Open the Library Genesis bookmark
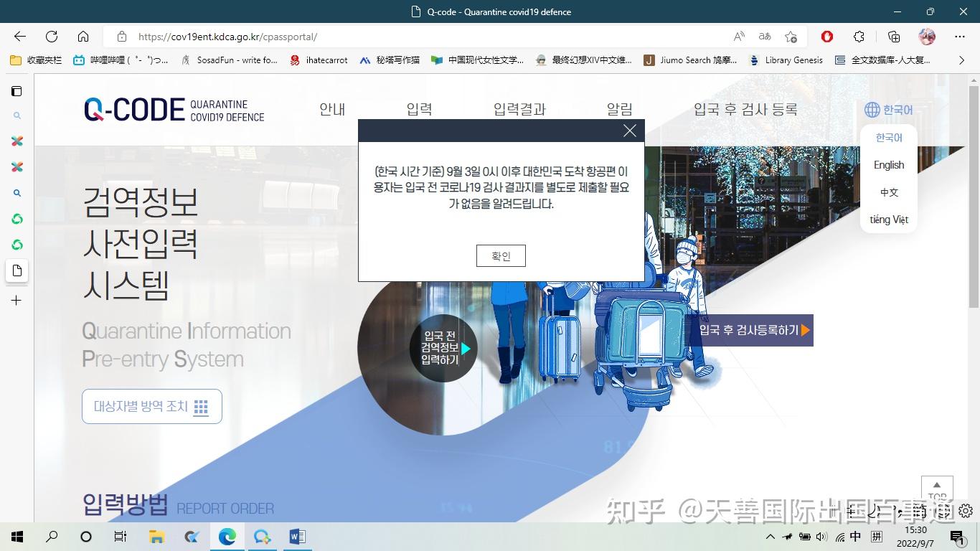 [x=786, y=60]
